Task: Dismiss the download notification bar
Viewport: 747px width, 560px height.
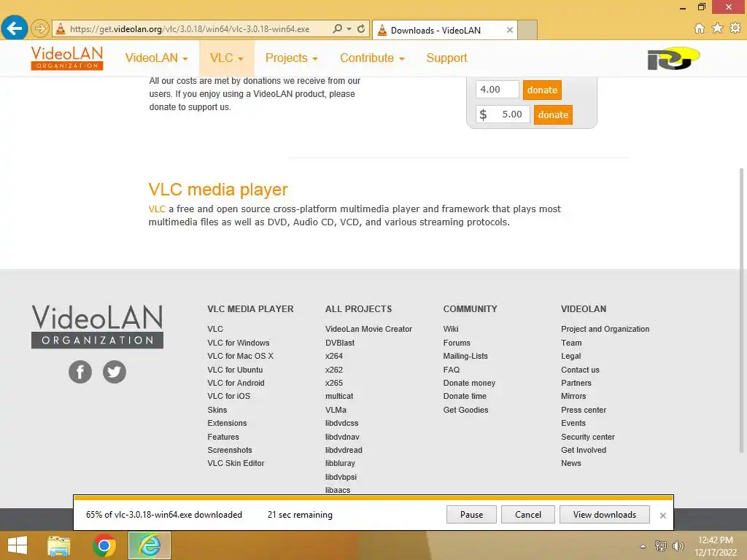Action: [x=662, y=516]
